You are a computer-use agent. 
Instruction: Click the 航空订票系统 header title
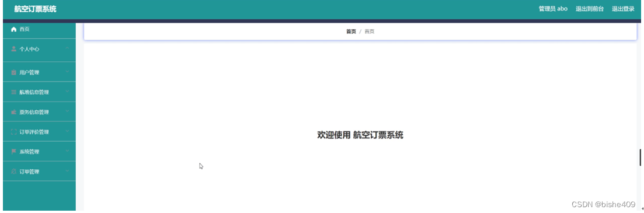tap(36, 9)
